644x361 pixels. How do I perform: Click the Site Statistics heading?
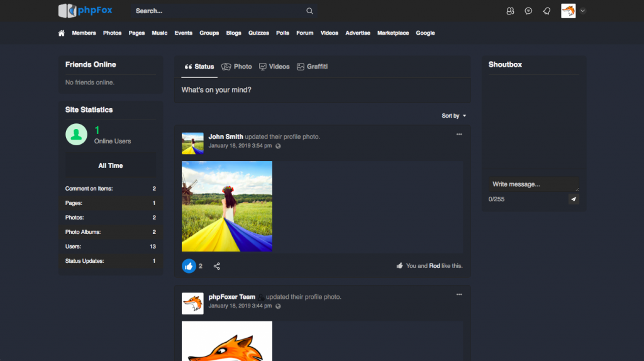tap(89, 109)
